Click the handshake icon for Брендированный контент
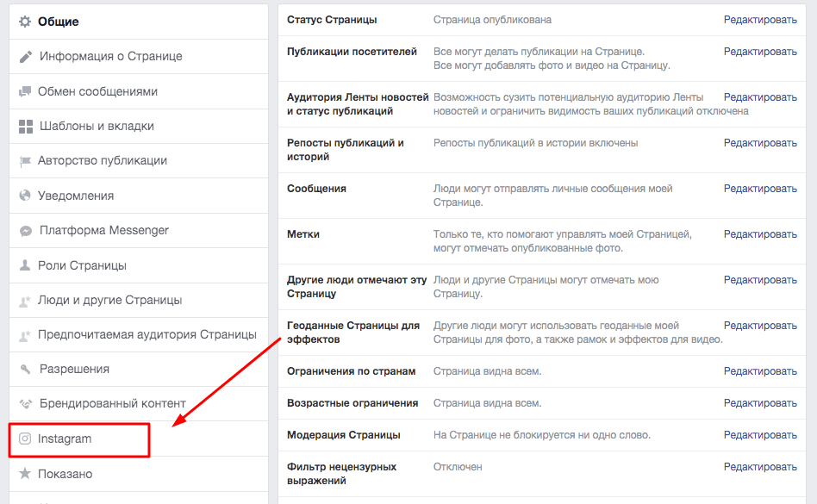 point(25,404)
